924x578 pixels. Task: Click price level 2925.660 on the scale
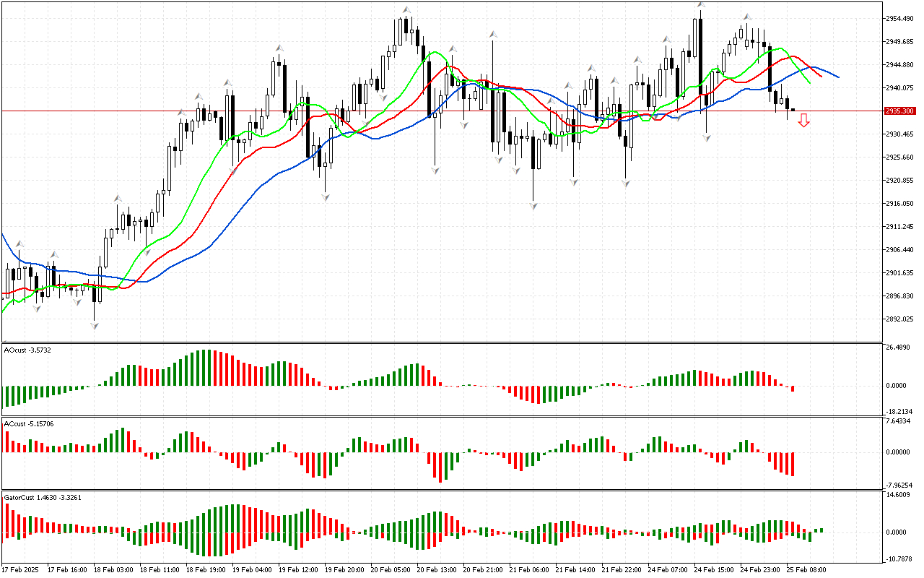(900, 158)
